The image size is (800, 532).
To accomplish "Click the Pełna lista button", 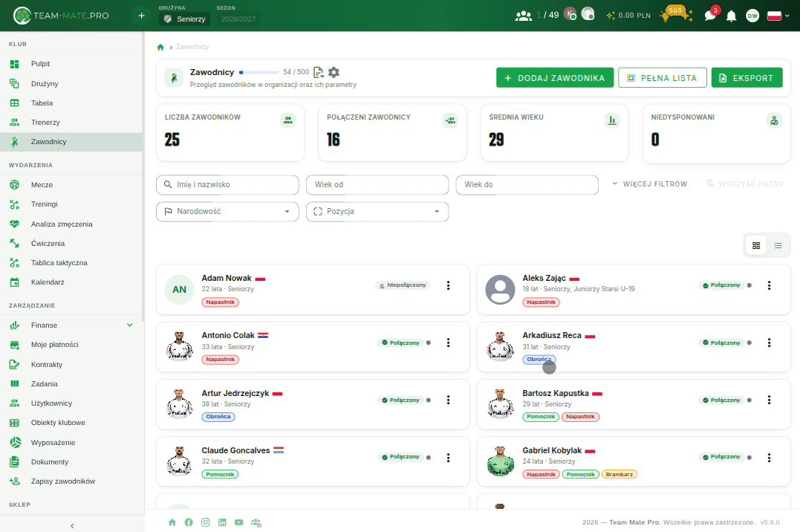I will [x=663, y=77].
